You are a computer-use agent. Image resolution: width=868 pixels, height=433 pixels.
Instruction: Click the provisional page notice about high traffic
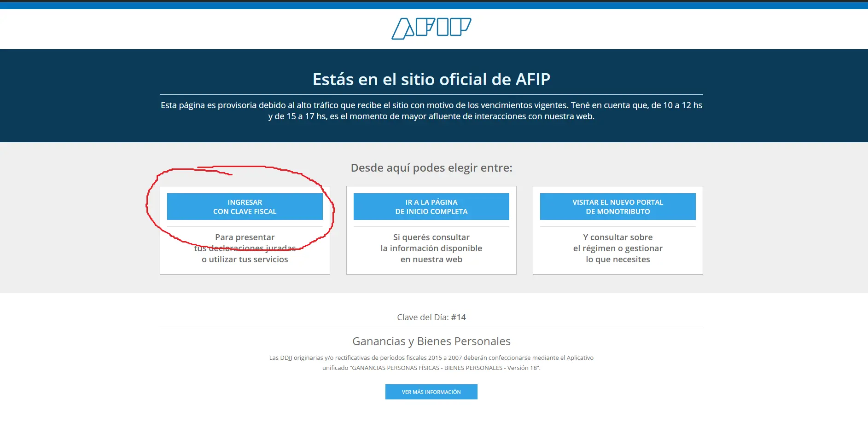(x=431, y=110)
